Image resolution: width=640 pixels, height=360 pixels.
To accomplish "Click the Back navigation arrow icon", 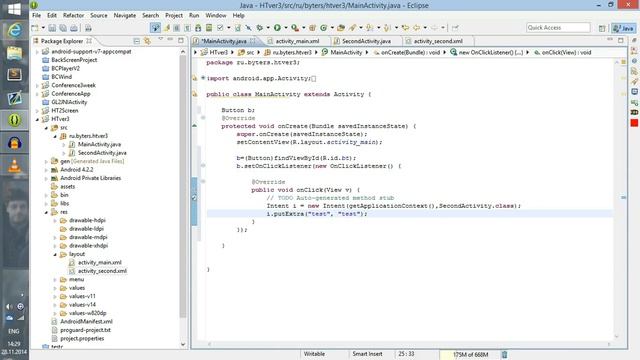I will 417,28.
